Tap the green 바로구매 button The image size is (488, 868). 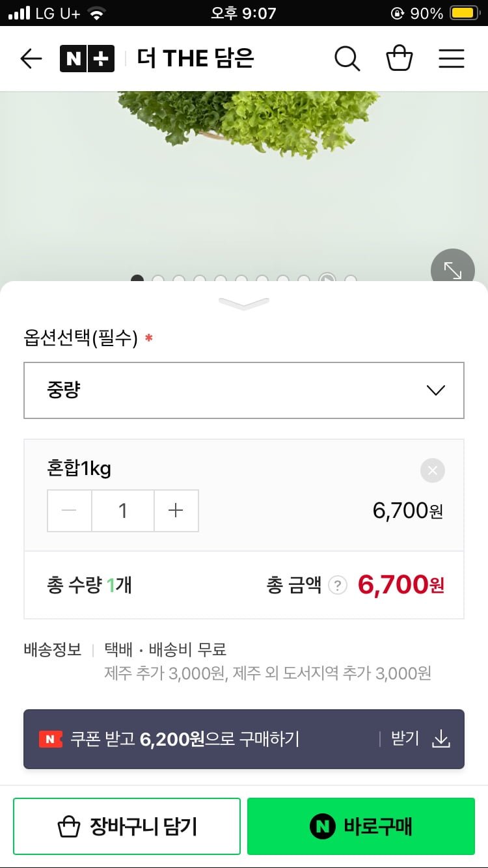tap(361, 826)
